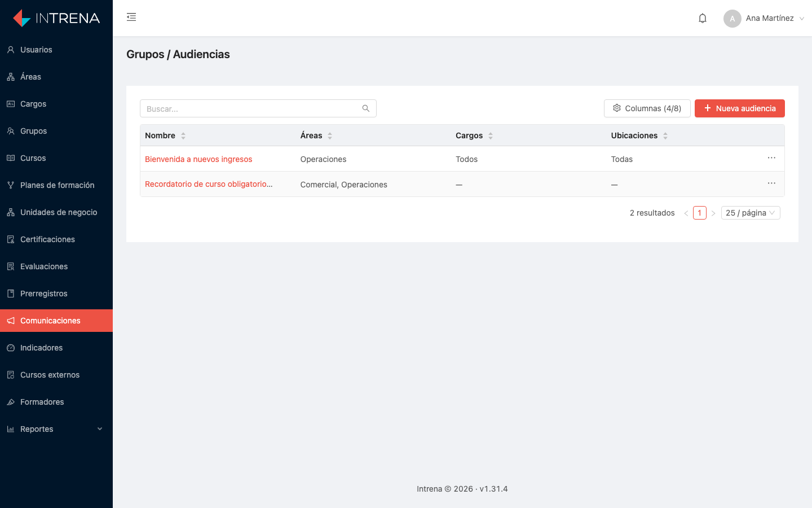This screenshot has height=508, width=812.
Task: Open the Ana Martínez user dropdown
Action: coord(764,18)
